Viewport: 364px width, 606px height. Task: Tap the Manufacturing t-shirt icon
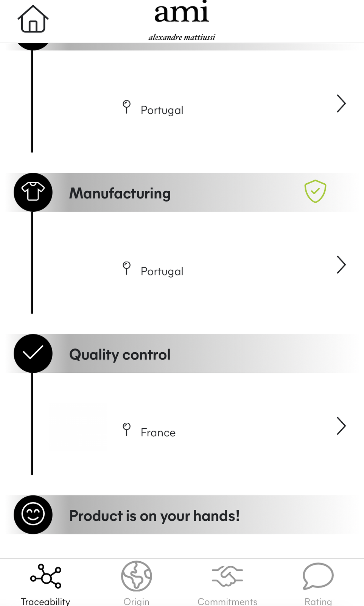[33, 192]
